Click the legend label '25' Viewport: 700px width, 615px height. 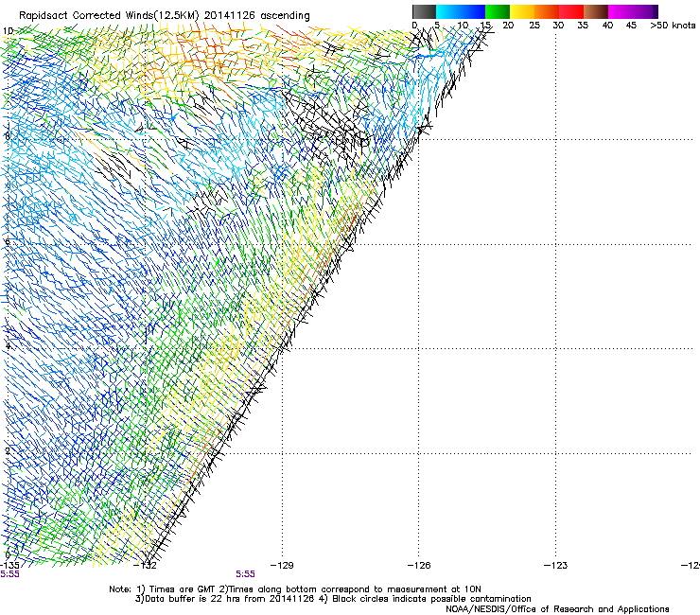534,26
